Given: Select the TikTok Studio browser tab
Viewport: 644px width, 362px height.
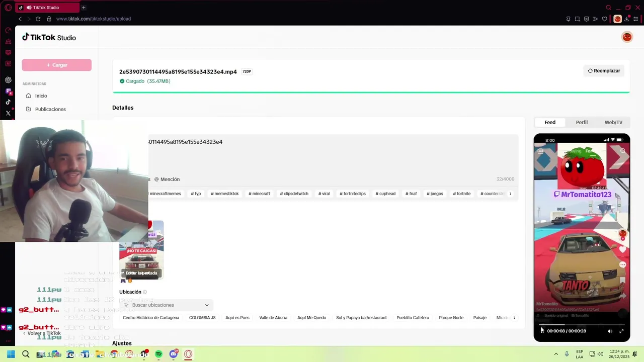Looking at the screenshot, I should point(47,8).
